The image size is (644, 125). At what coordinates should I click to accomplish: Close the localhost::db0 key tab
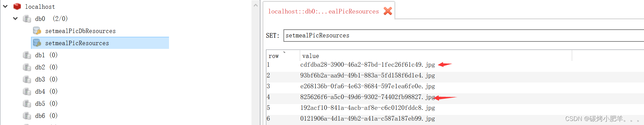[388, 11]
